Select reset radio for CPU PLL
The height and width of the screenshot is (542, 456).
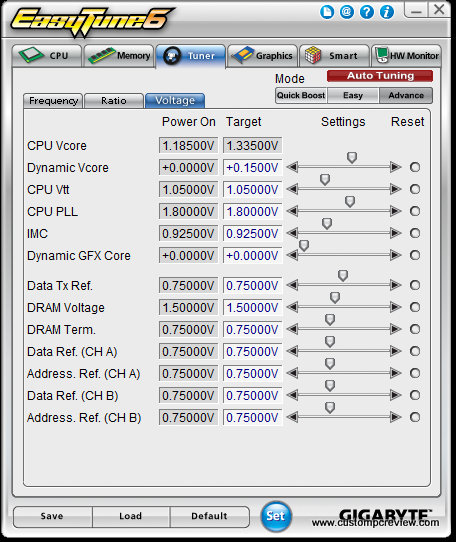coord(415,211)
